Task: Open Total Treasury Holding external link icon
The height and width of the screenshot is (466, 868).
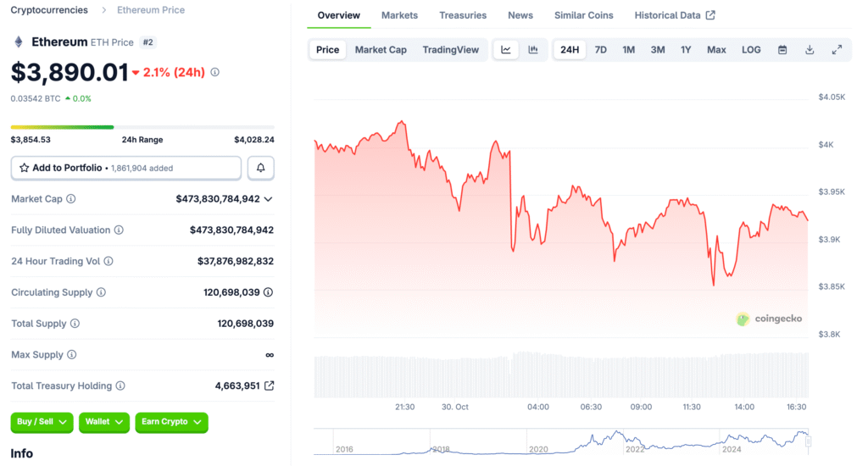Action: 269,386
